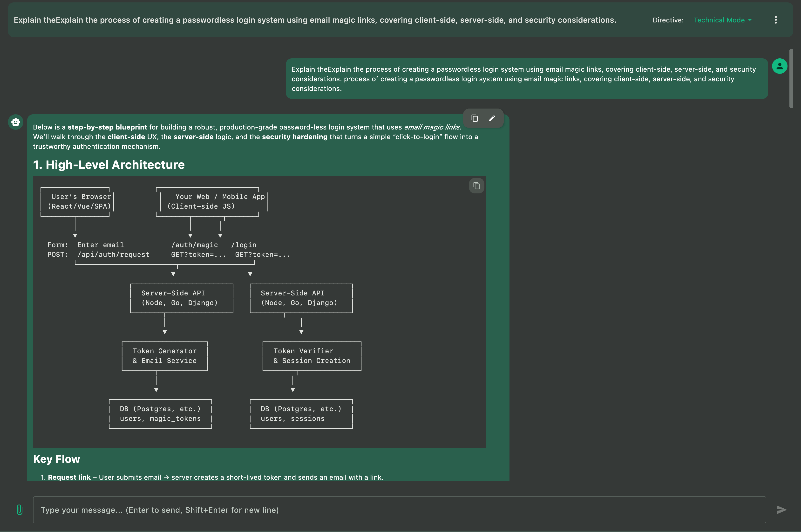
Task: Click the caret arrow beside Technical Mode
Action: pyautogui.click(x=750, y=20)
